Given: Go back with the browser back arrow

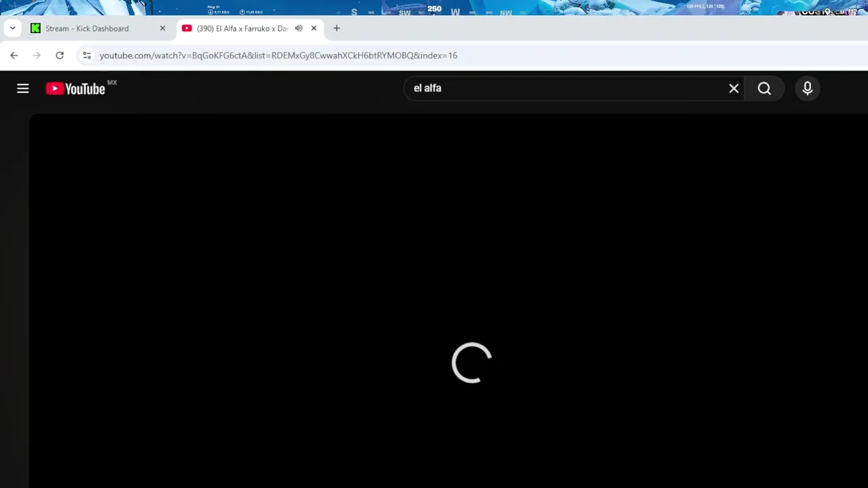Looking at the screenshot, I should coord(14,56).
